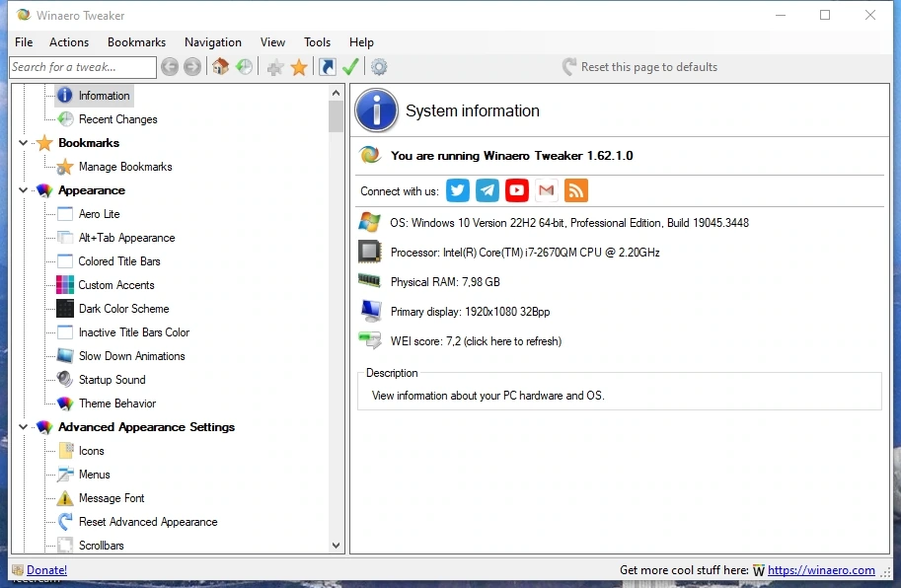Viewport: 901px width, 588px height.
Task: Click the tree vertical scrollbar thumb
Action: pyautogui.click(x=337, y=116)
